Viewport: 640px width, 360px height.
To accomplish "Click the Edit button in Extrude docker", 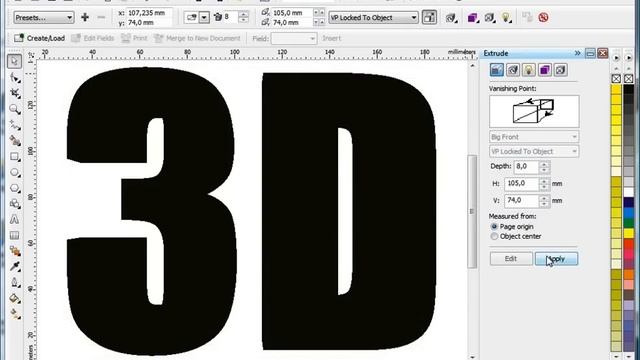I will pos(511,259).
